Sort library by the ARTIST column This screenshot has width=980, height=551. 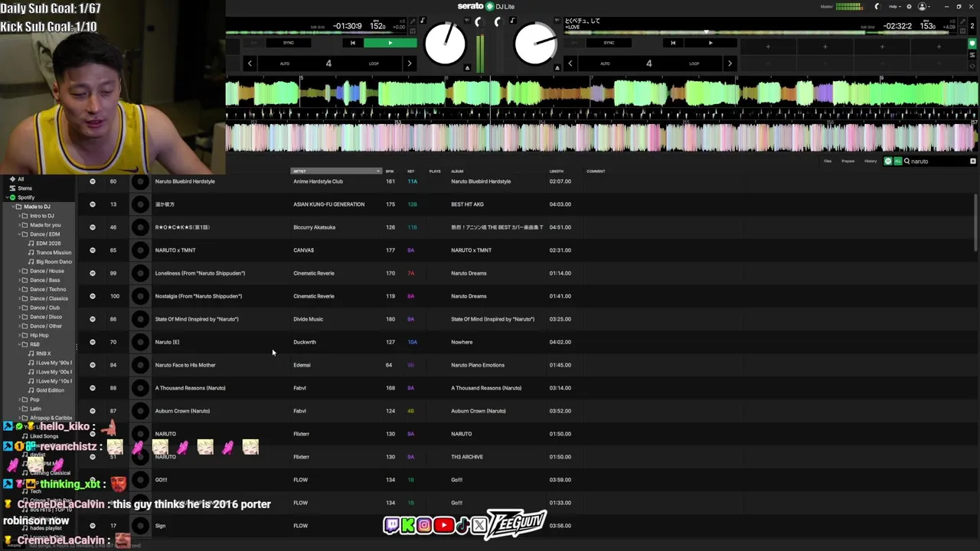335,171
